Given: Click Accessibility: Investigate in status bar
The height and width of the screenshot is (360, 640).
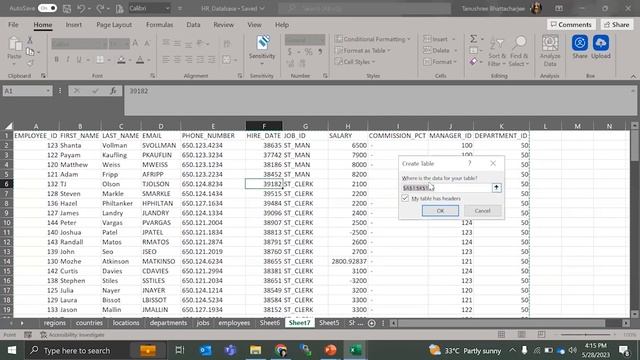Looking at the screenshot, I should 72,335.
